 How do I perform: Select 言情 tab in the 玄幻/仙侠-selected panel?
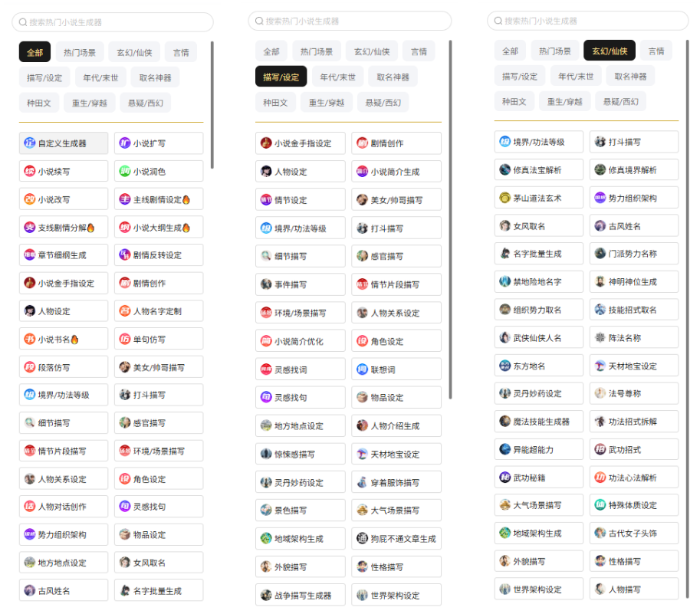656,51
